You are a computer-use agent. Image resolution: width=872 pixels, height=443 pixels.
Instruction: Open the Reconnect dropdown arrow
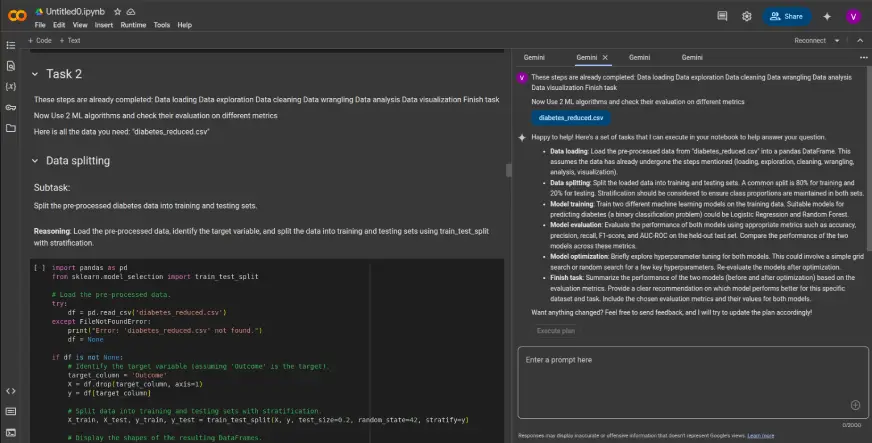click(x=835, y=41)
